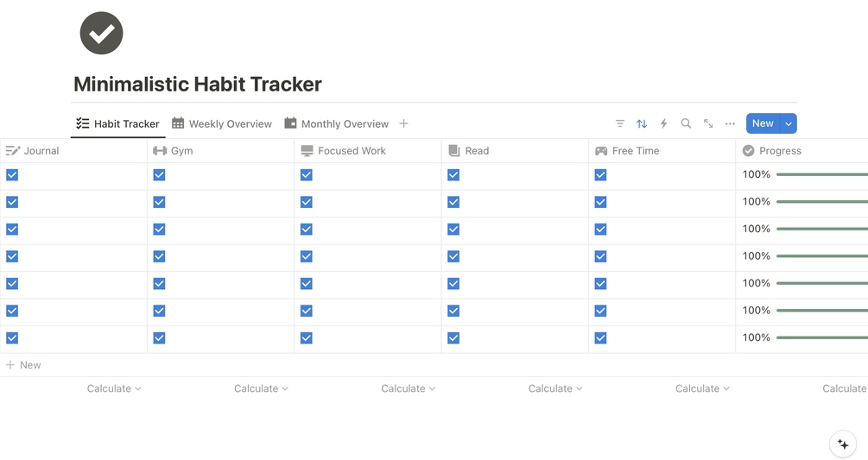Expand the New button dropdown arrow
The image size is (868, 460).
[x=789, y=123]
